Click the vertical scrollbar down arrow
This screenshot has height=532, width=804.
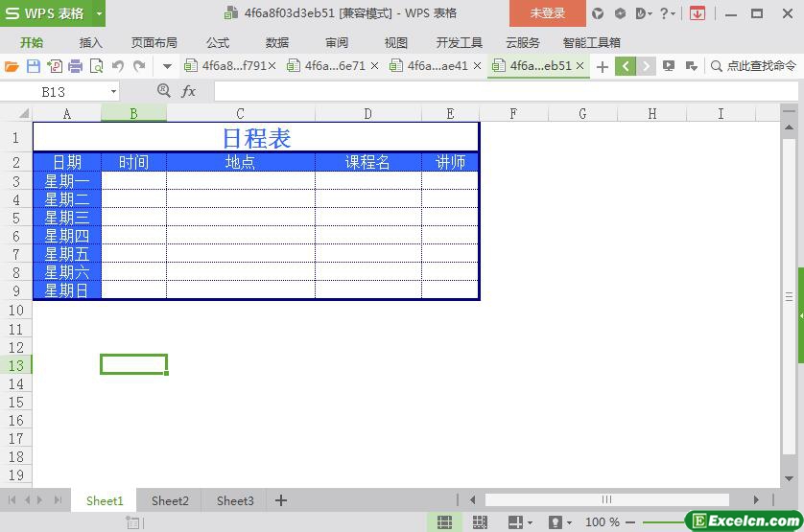[790, 478]
